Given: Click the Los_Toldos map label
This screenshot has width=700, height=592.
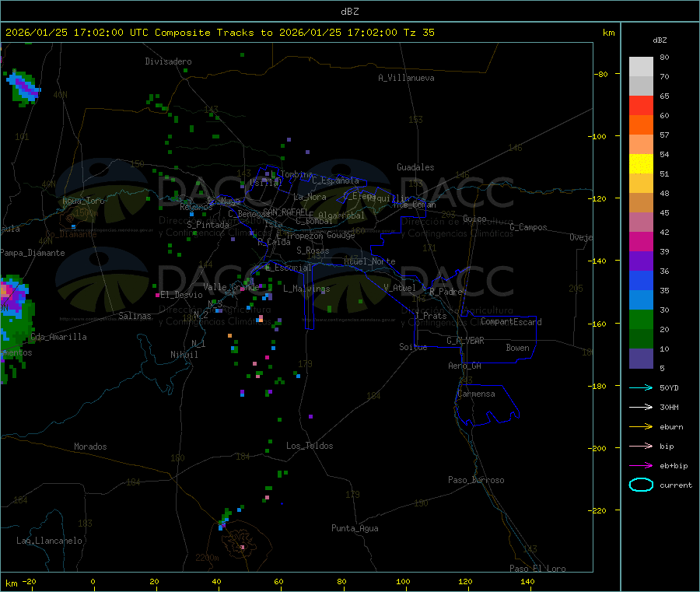Looking at the screenshot, I should pyautogui.click(x=310, y=446).
